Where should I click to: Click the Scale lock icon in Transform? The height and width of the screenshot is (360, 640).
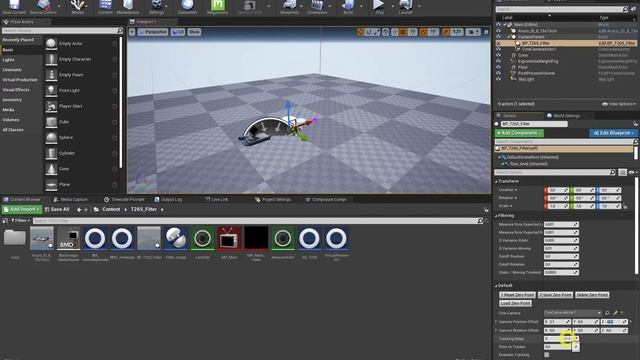click(625, 207)
